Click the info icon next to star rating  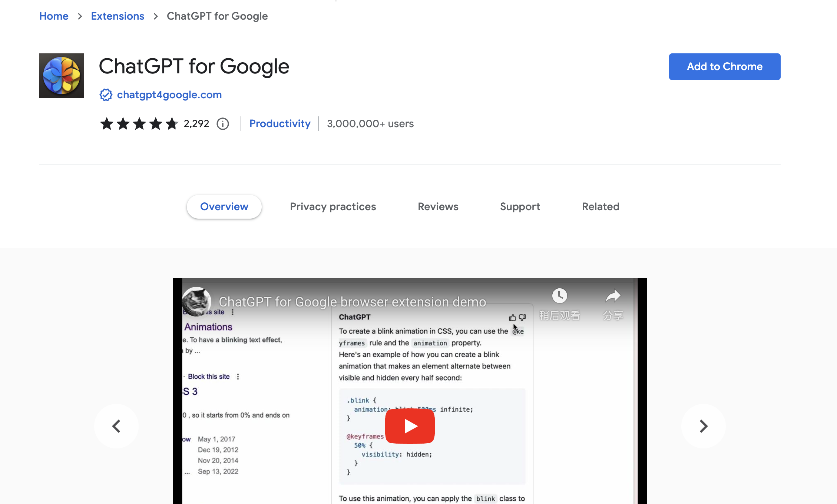(222, 123)
